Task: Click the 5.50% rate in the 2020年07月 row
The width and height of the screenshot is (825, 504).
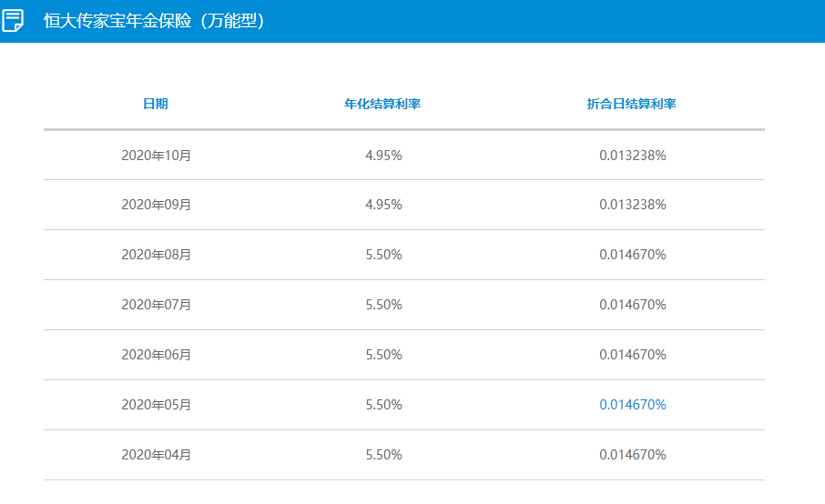Action: click(383, 304)
